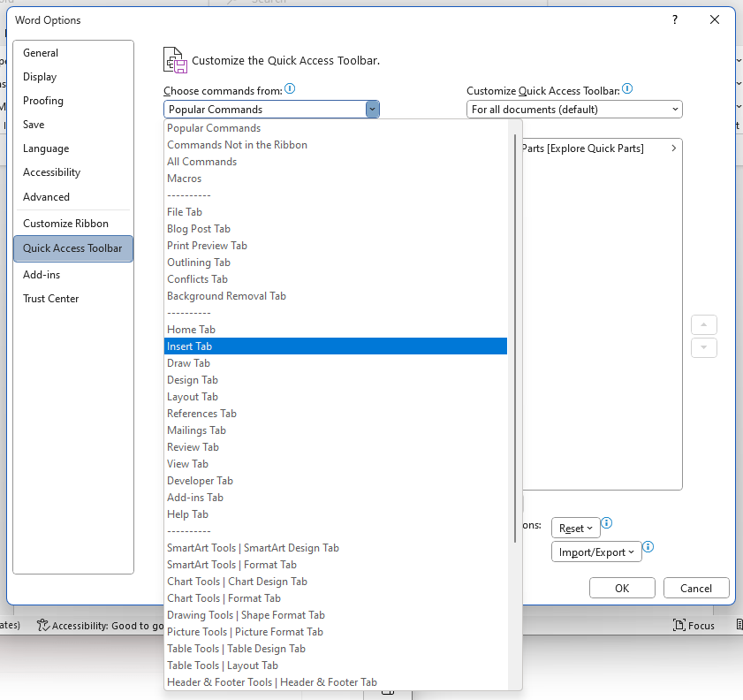Select Table Tools | Layout Tab
Viewport: 743px width, 700px height.
336,666
